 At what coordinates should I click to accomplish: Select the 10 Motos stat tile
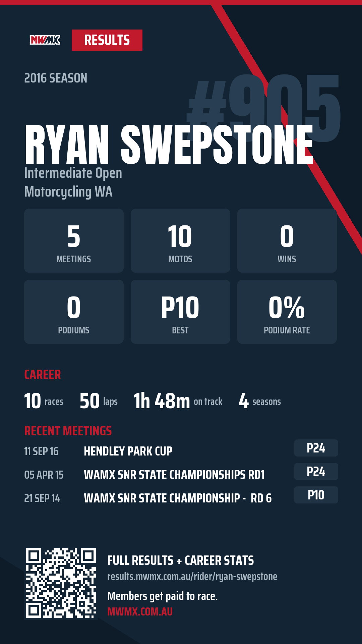point(180,240)
